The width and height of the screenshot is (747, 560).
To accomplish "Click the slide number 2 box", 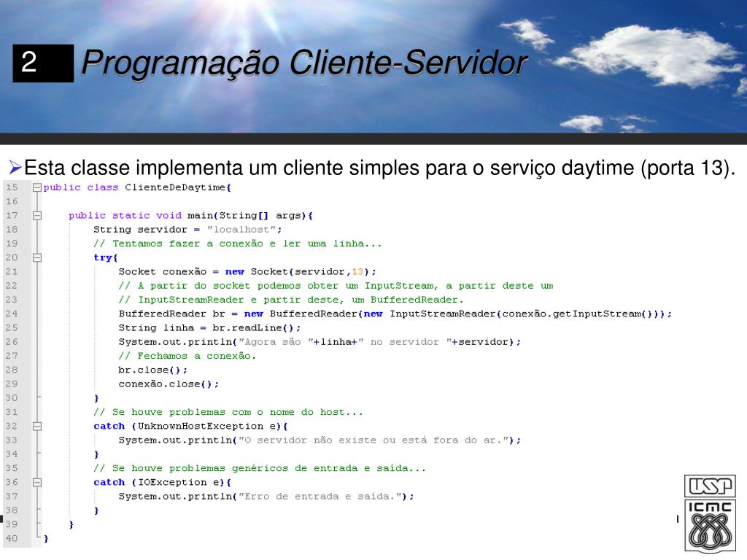I will pyautogui.click(x=43, y=63).
